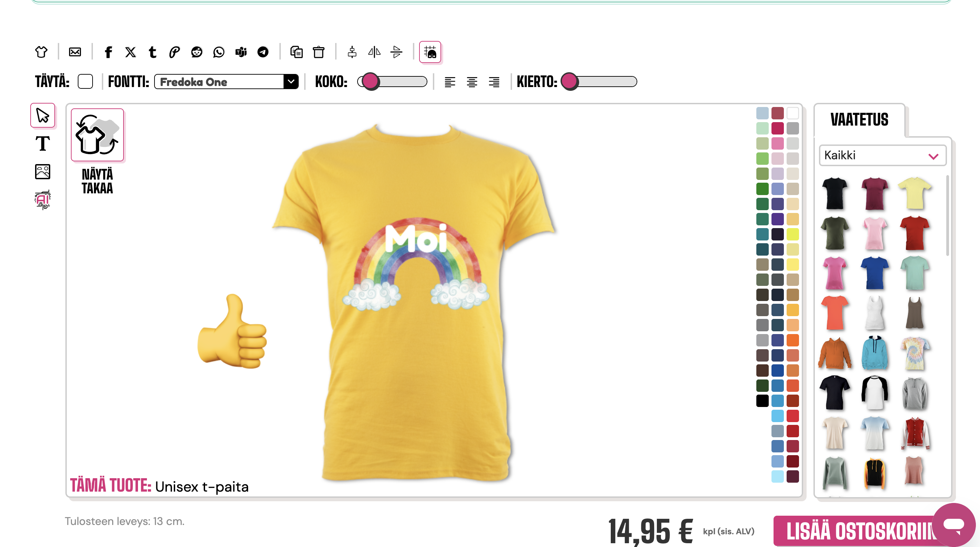Choose the orange hoodie thumbnail
The width and height of the screenshot is (980, 547).
click(835, 353)
